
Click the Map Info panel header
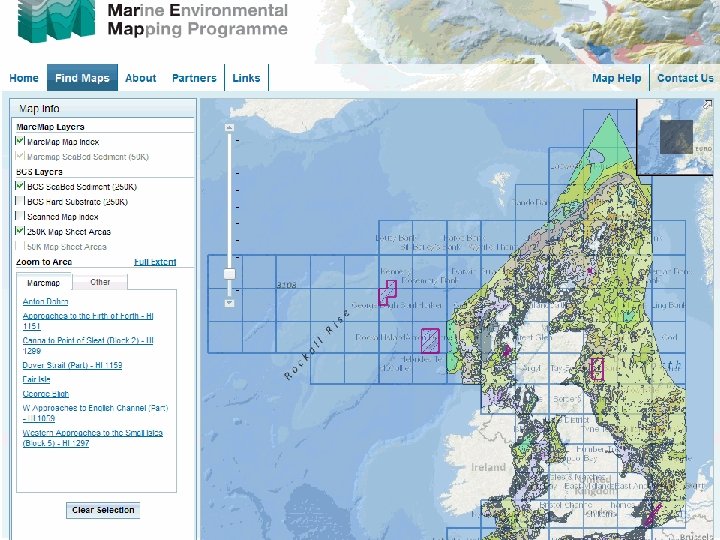click(x=103, y=108)
